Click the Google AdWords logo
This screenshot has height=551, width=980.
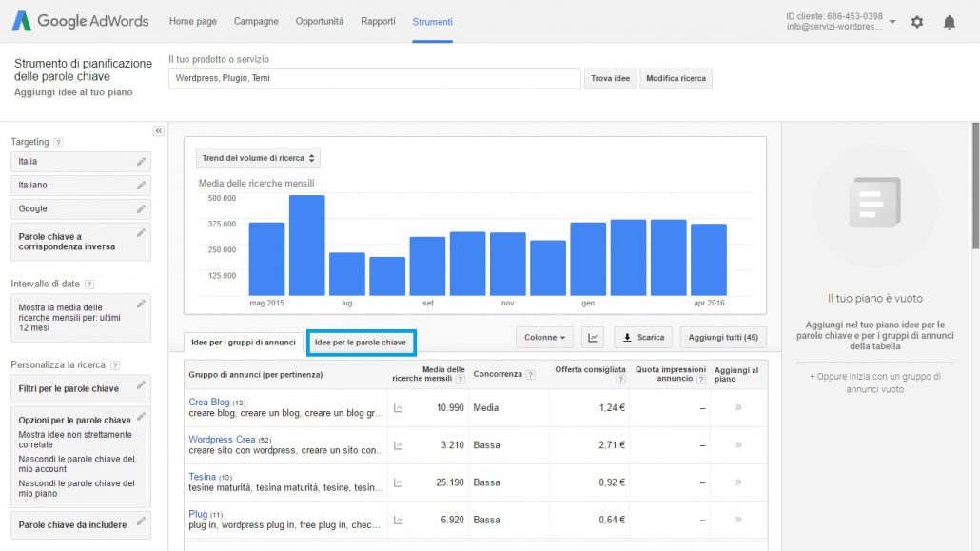click(x=81, y=21)
